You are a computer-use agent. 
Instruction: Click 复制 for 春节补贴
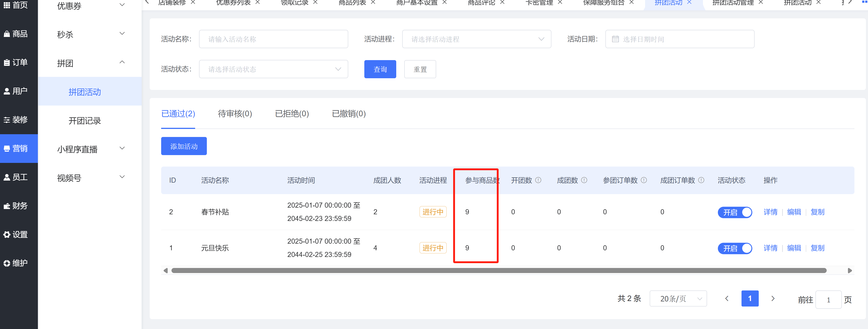817,212
